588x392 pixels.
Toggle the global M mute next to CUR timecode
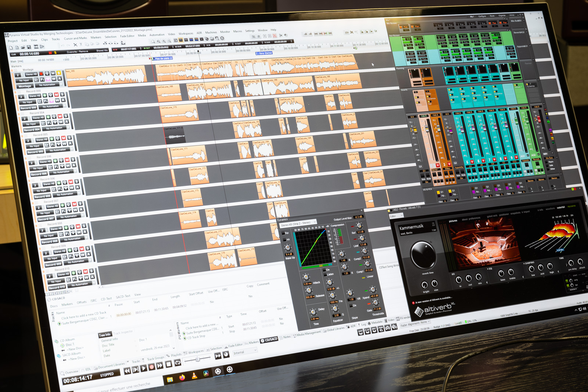click(50, 53)
